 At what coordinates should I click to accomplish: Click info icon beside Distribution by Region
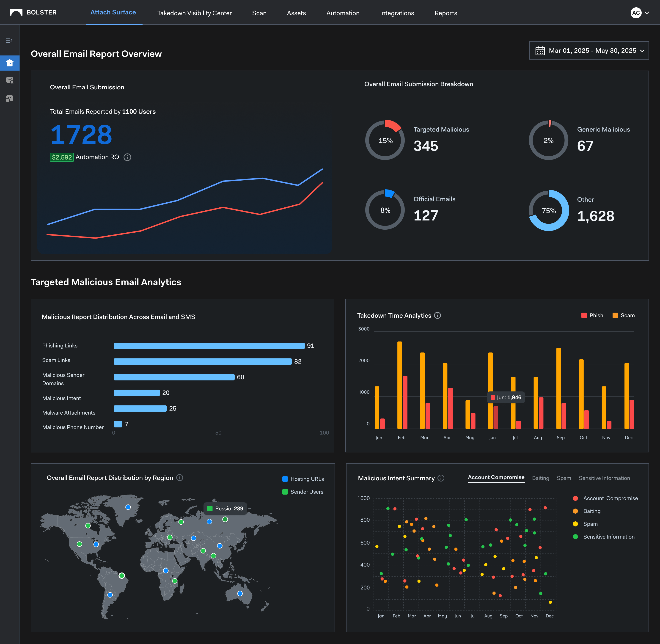click(180, 477)
